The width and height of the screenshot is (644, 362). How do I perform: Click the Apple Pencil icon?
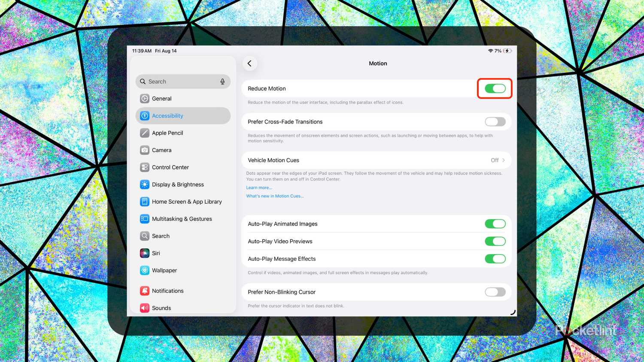pos(145,133)
